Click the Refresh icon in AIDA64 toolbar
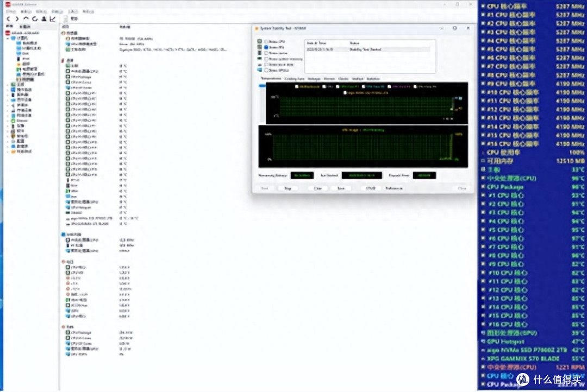587x392 pixels. click(x=35, y=18)
